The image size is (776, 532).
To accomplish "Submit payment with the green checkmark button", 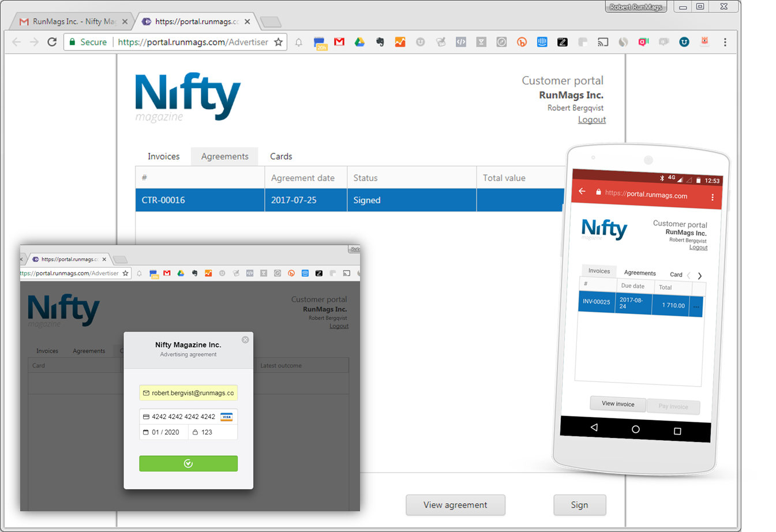I will coord(188,463).
